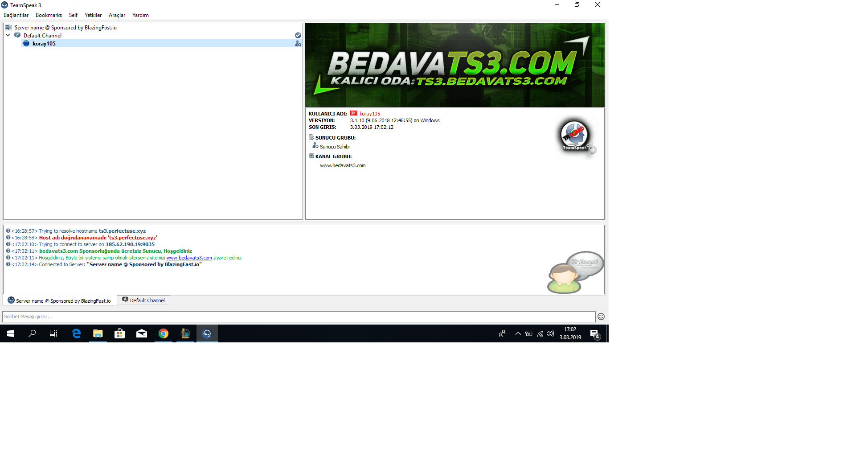The height and width of the screenshot is (469, 868).
Task: Click the www.bedavats3.com channel group text
Action: pos(343,165)
